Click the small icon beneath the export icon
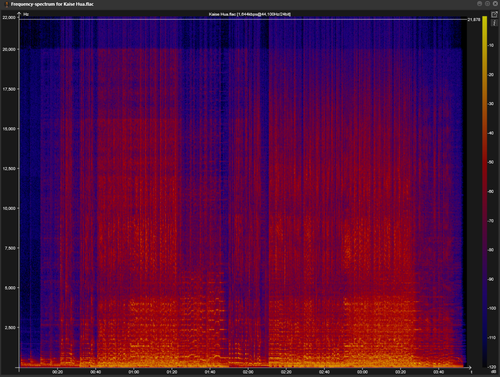The height and width of the screenshot is (377, 500). (x=494, y=22)
